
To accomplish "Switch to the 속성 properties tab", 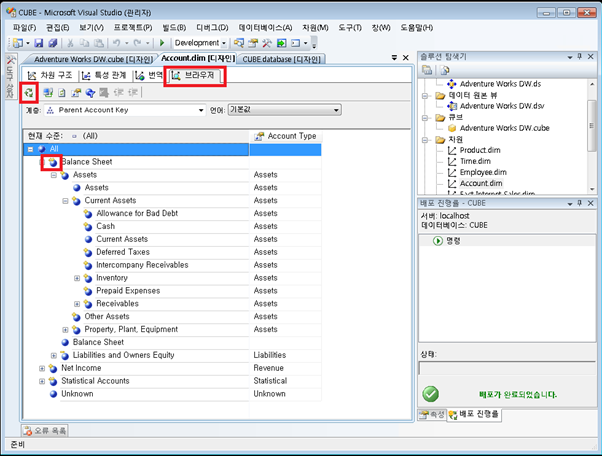I will pyautogui.click(x=432, y=415).
